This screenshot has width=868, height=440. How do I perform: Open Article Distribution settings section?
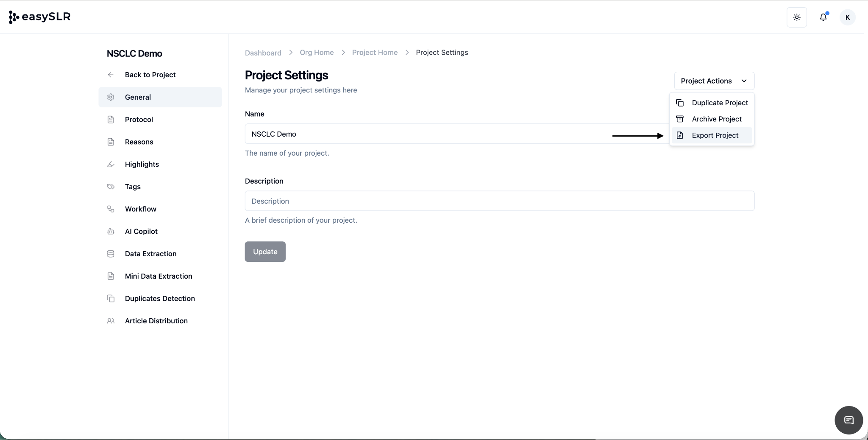click(x=156, y=321)
